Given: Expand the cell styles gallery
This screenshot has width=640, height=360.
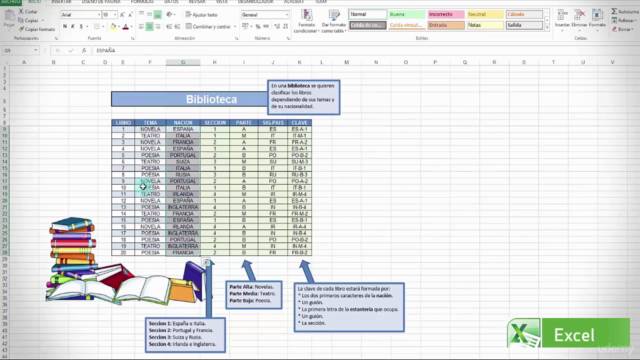Looking at the screenshot, I should click(547, 28).
